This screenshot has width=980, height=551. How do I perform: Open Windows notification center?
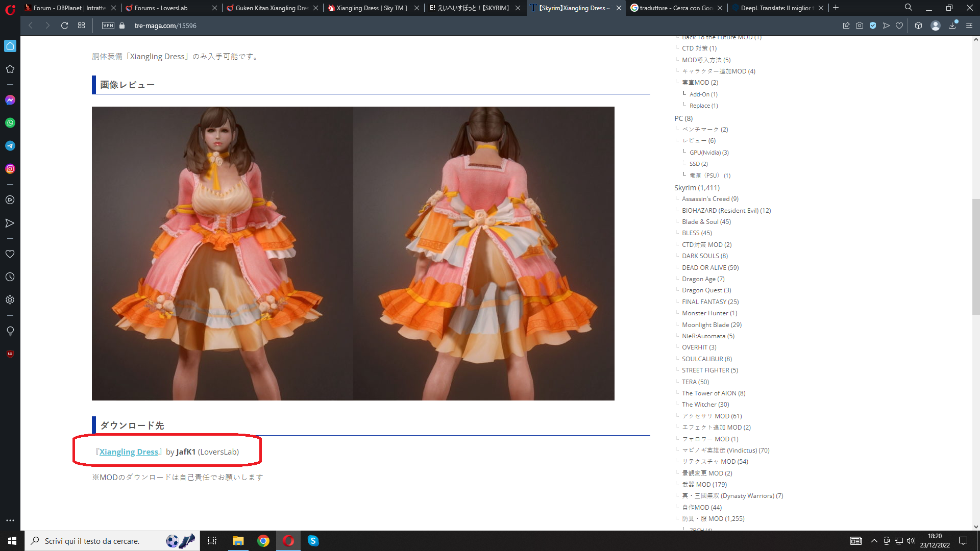pyautogui.click(x=963, y=541)
